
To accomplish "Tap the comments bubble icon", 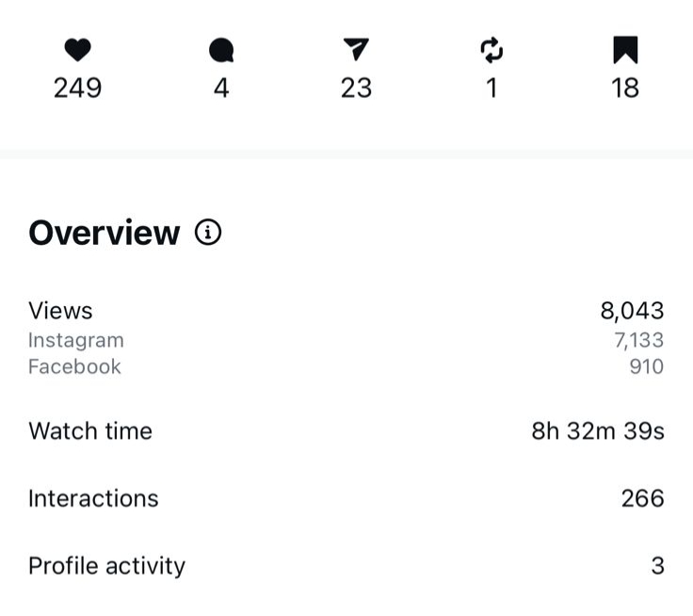I will coord(221,51).
